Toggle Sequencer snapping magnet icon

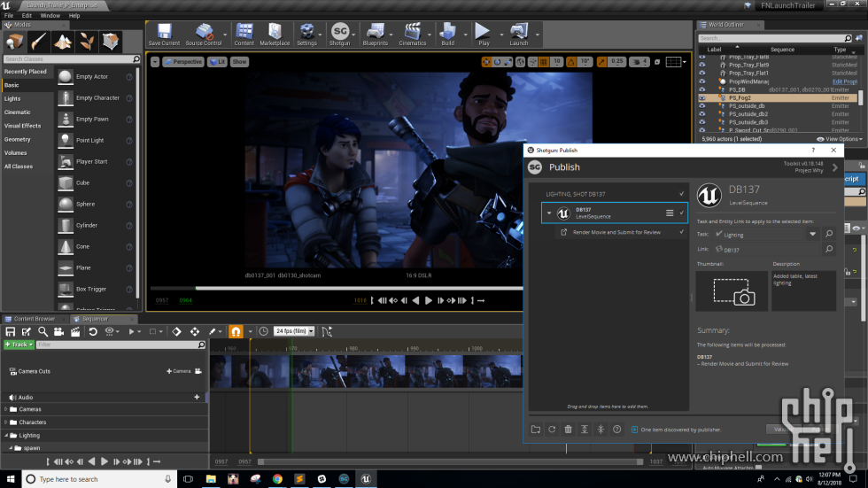coord(236,331)
